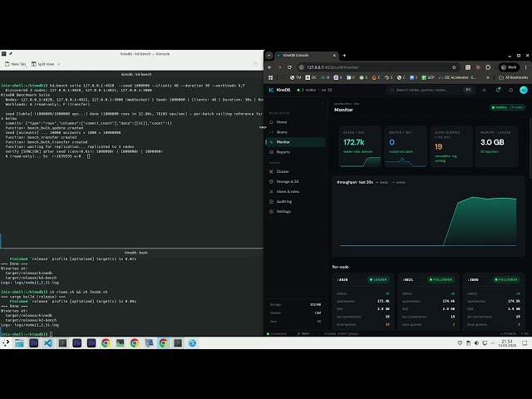Open the Chrome tab search dropdown
The height and width of the screenshot is (399, 532).
tap(269, 56)
